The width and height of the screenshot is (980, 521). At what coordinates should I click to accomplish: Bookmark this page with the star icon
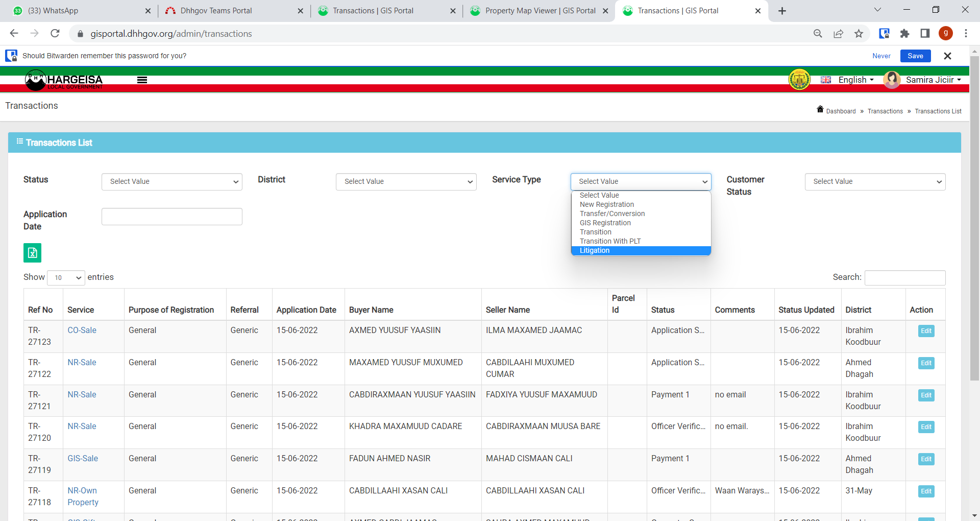click(x=859, y=33)
